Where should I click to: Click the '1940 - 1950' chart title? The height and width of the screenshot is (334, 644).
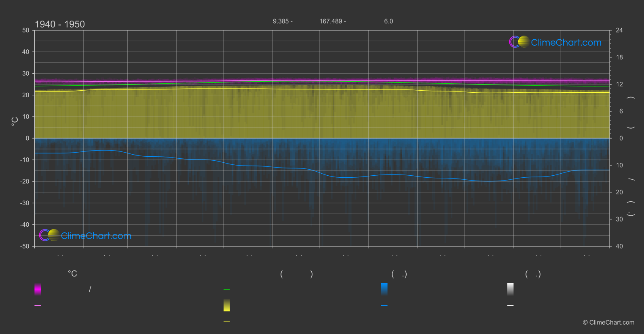(x=60, y=24)
